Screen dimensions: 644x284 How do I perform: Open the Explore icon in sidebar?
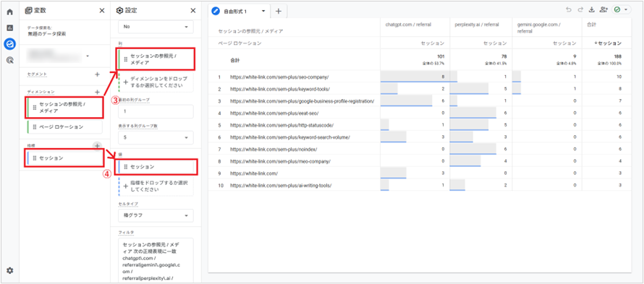(10, 43)
